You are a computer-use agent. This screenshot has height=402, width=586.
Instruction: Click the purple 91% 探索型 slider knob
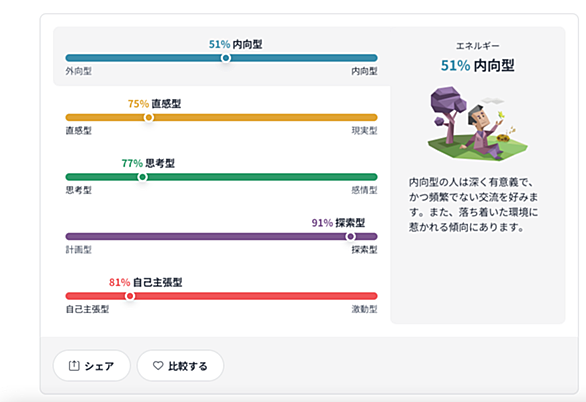pyautogui.click(x=351, y=236)
